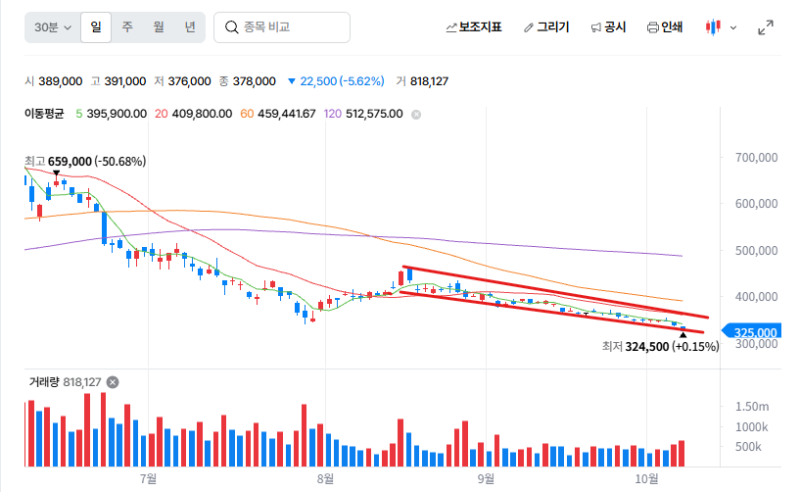
Task: Open the 30분 interval dropdown
Action: (x=53, y=27)
